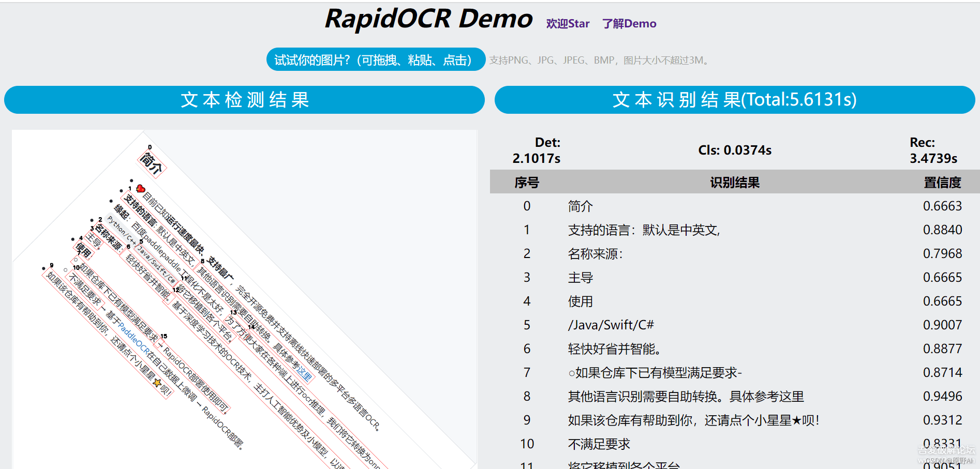Click confidence value 0.8714

tap(943, 373)
